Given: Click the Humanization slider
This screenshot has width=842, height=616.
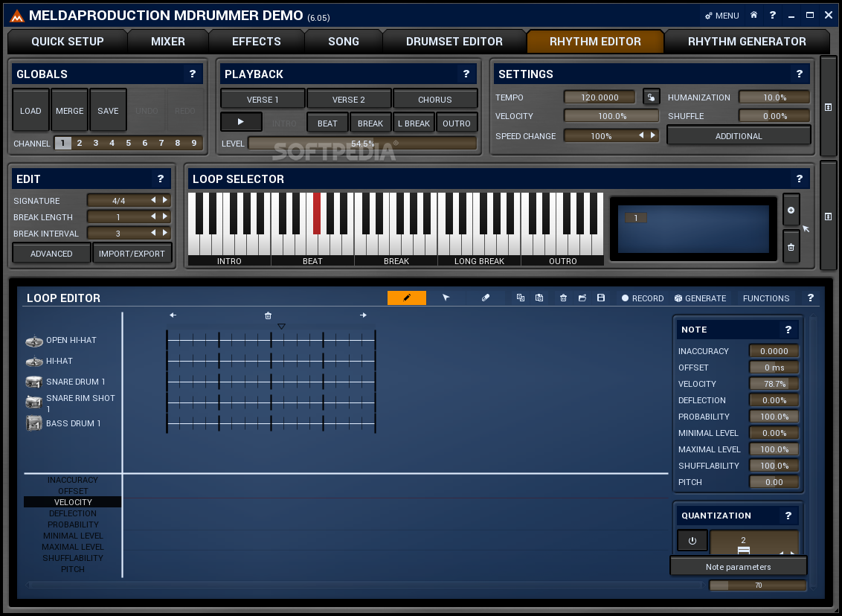Looking at the screenshot, I should point(774,97).
